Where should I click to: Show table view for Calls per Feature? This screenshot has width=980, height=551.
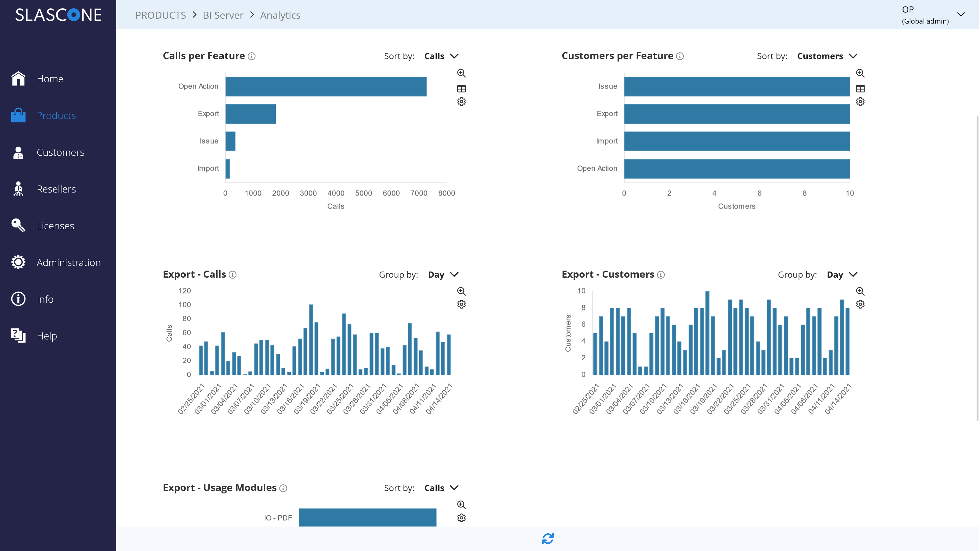click(x=461, y=89)
